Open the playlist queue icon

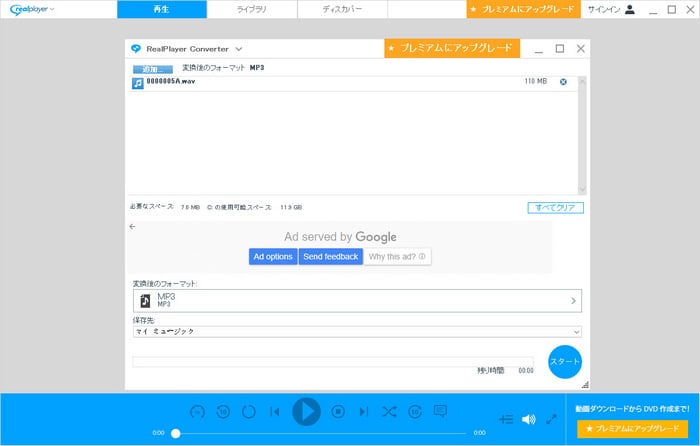(x=506, y=419)
